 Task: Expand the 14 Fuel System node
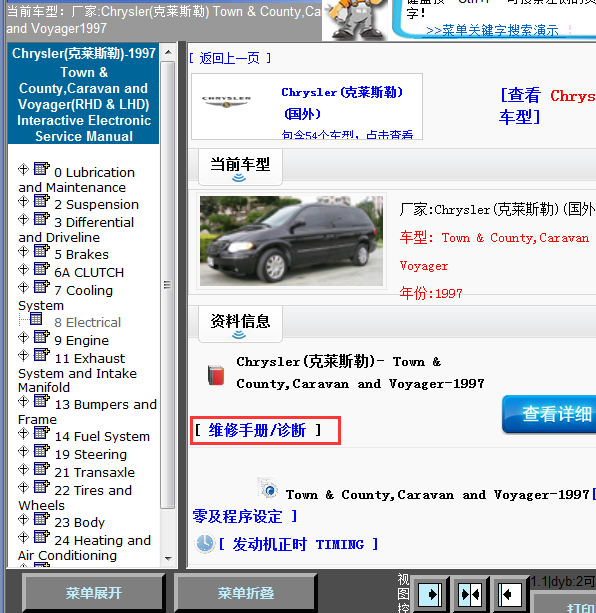point(23,433)
